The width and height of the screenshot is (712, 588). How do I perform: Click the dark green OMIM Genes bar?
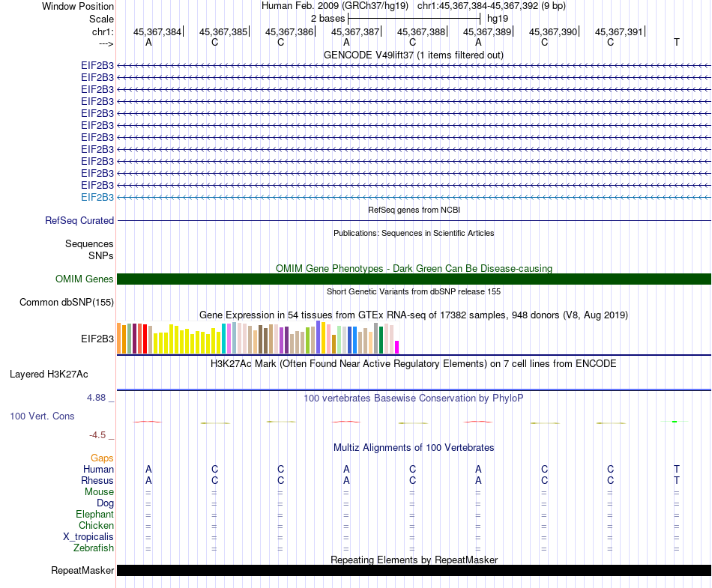coord(414,279)
